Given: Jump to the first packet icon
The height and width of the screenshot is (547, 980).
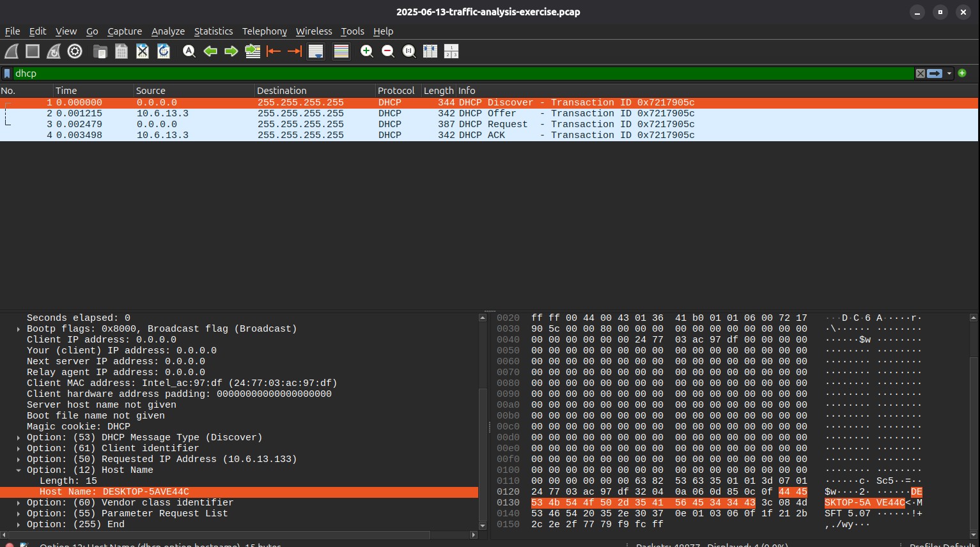Looking at the screenshot, I should click(x=274, y=52).
